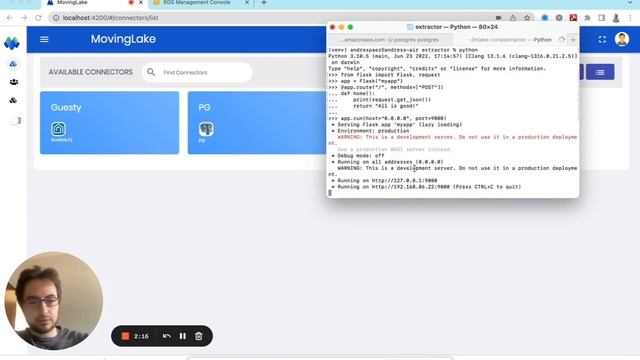Focus the Find Connectors search field
This screenshot has width=640, height=360.
point(197,72)
